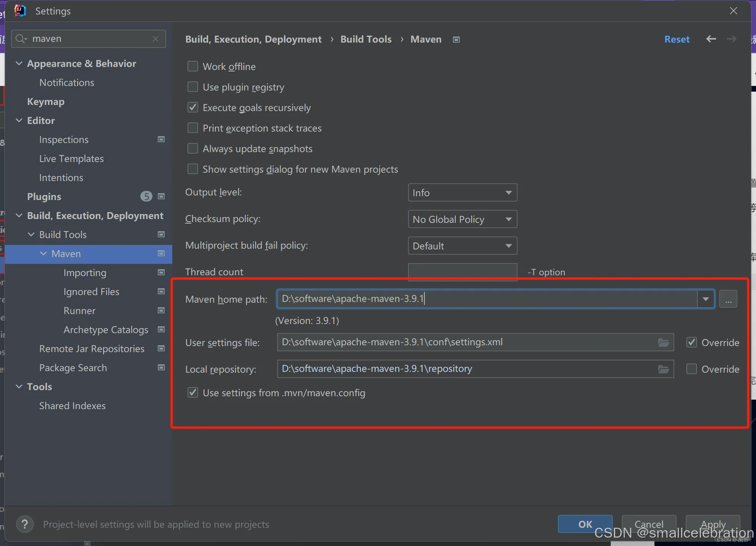Screen dimensions: 756x546
Task: Click the settings jump icon next to Plugins
Action: pos(161,196)
